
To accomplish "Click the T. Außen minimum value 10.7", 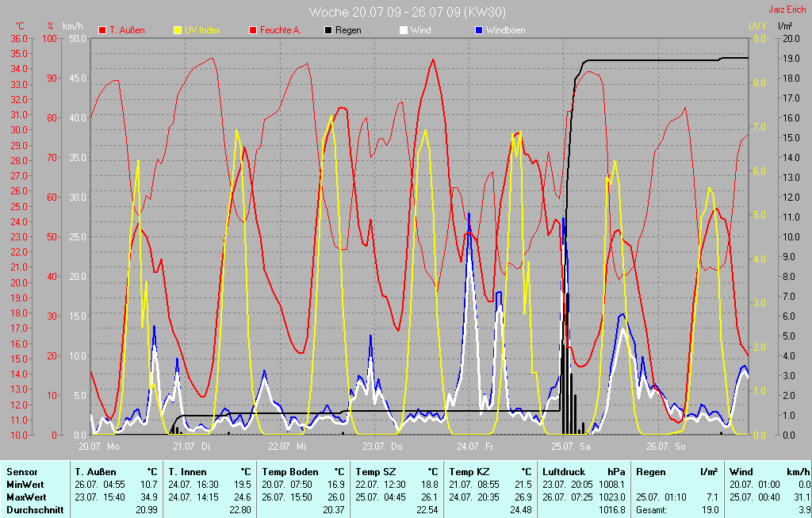I will click(x=148, y=485).
